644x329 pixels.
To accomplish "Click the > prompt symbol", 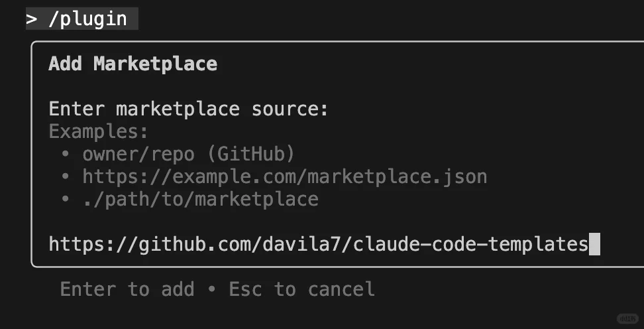I will click(x=32, y=19).
